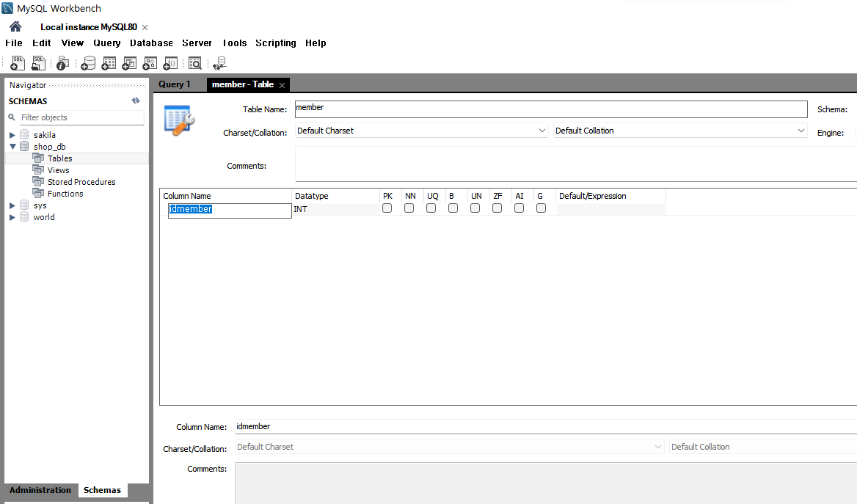
Task: Open inspector for selected object icon
Action: click(x=63, y=63)
